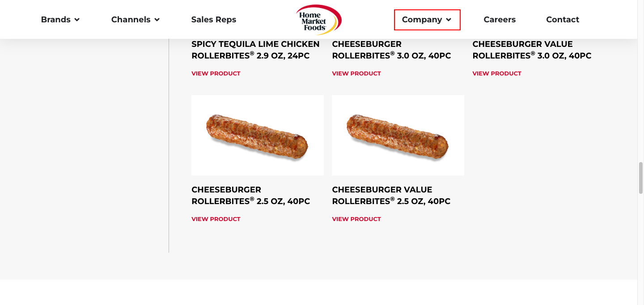Navigate to the Contact page
This screenshot has width=644, height=305.
click(563, 20)
